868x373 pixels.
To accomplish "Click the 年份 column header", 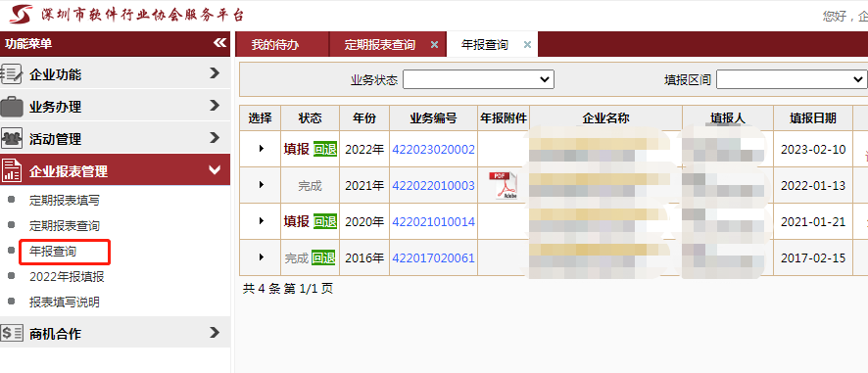I will pos(364,117).
